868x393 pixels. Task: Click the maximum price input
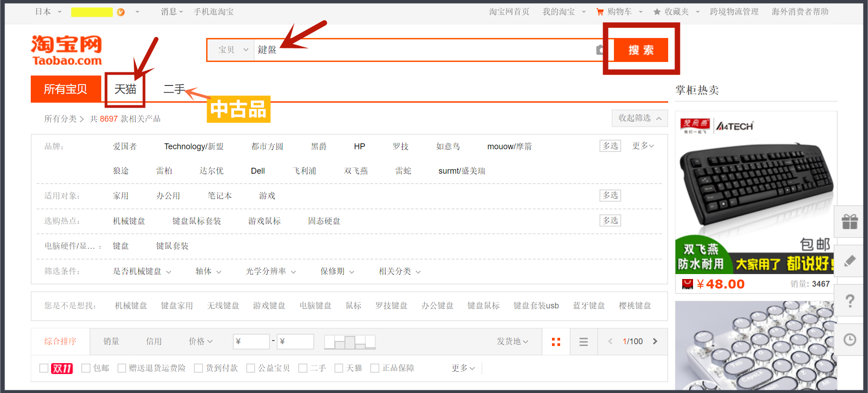(296, 341)
